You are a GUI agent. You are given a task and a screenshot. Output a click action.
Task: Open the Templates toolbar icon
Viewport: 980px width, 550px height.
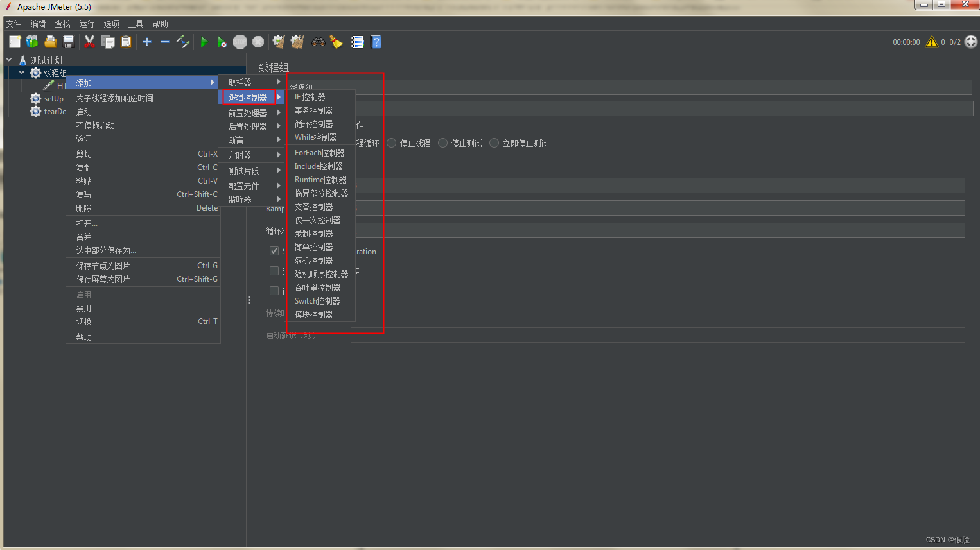point(32,42)
